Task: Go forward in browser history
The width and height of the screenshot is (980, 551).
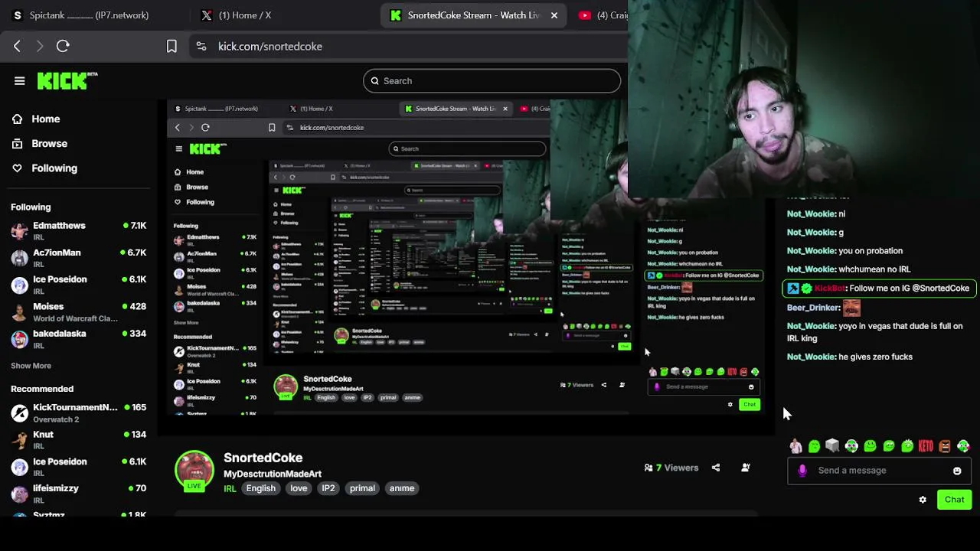Action: point(38,46)
